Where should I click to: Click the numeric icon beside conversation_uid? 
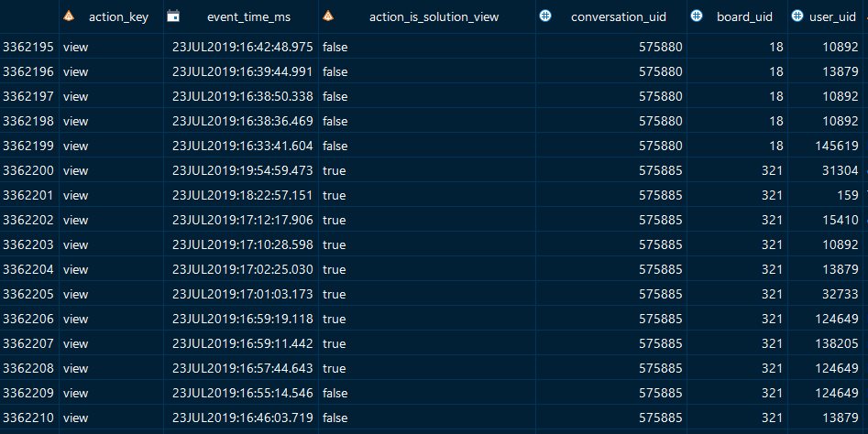point(545,16)
